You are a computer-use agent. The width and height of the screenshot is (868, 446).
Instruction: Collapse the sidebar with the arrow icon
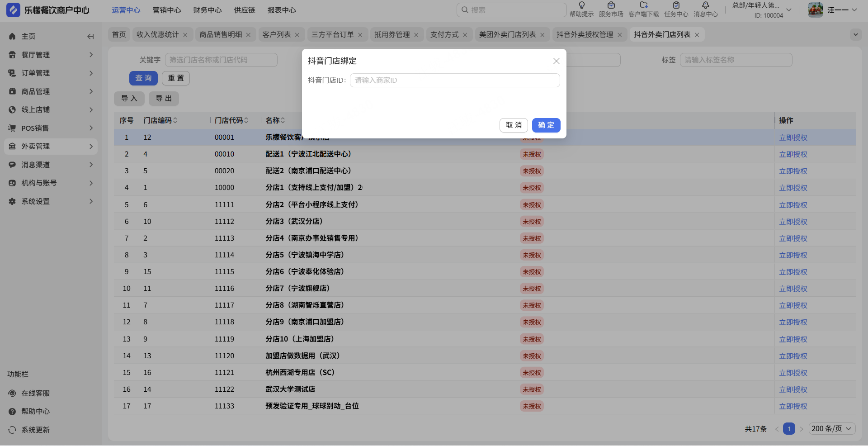point(90,37)
